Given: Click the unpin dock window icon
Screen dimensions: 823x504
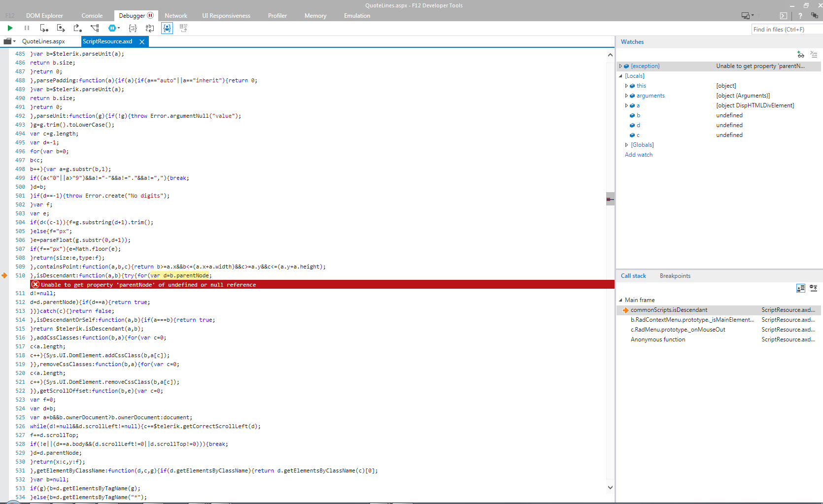Looking at the screenshot, I should [x=815, y=16].
